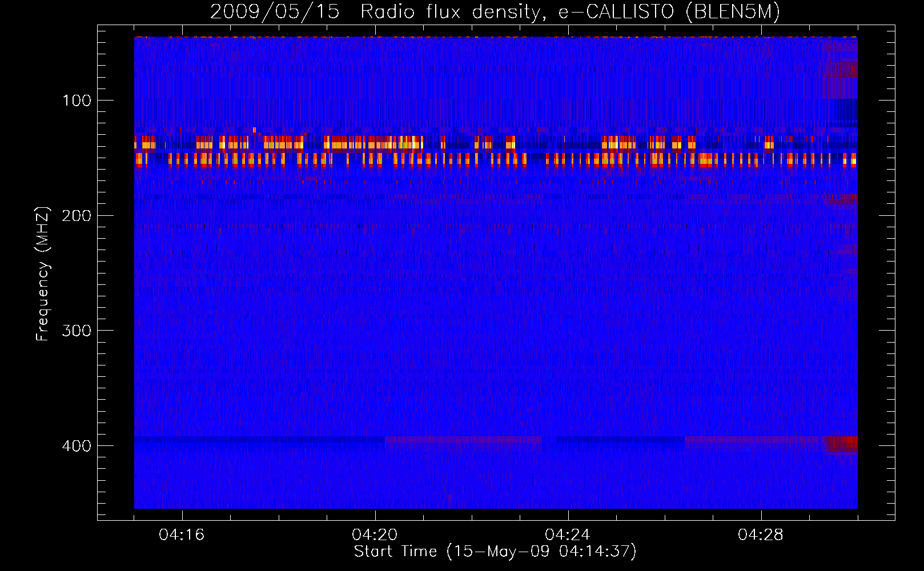This screenshot has height=571, width=924.
Task: Click the 04:28 time tick label
Action: (x=761, y=534)
